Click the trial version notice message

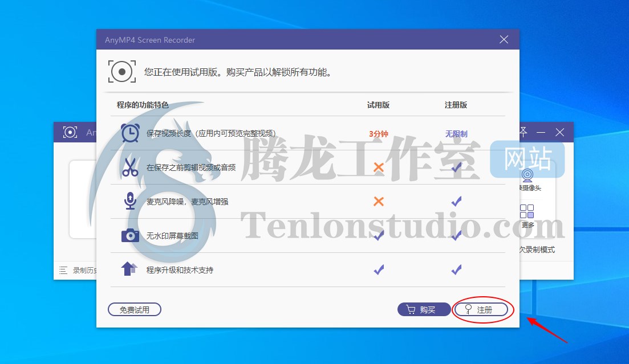(238, 72)
